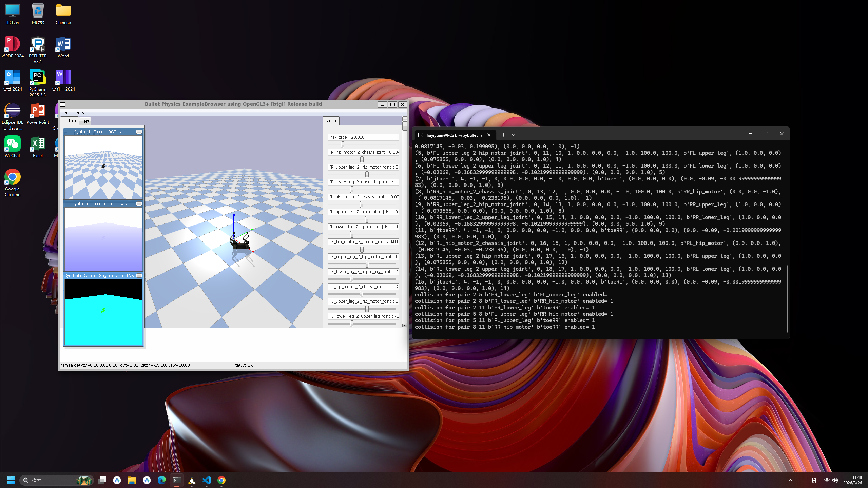868x488 pixels.
Task: Collapse Synthetic Camera RGB data panel
Action: pos(139,132)
